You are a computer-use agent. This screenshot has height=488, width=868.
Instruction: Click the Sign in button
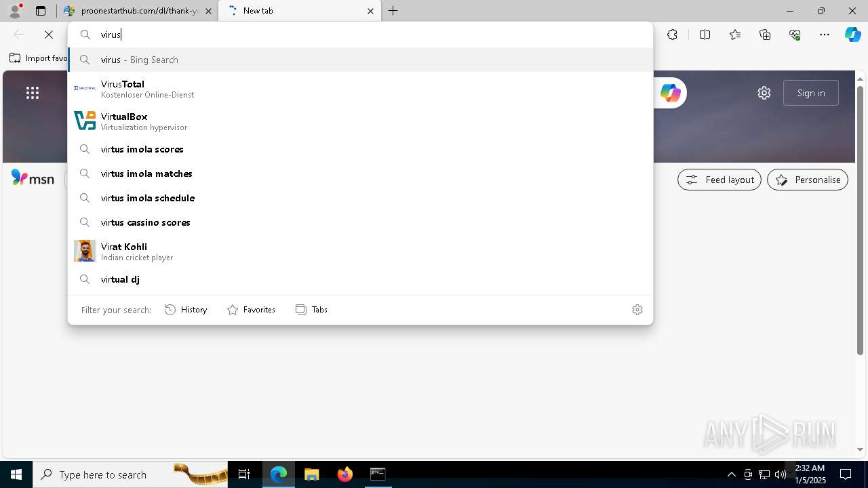pos(811,93)
